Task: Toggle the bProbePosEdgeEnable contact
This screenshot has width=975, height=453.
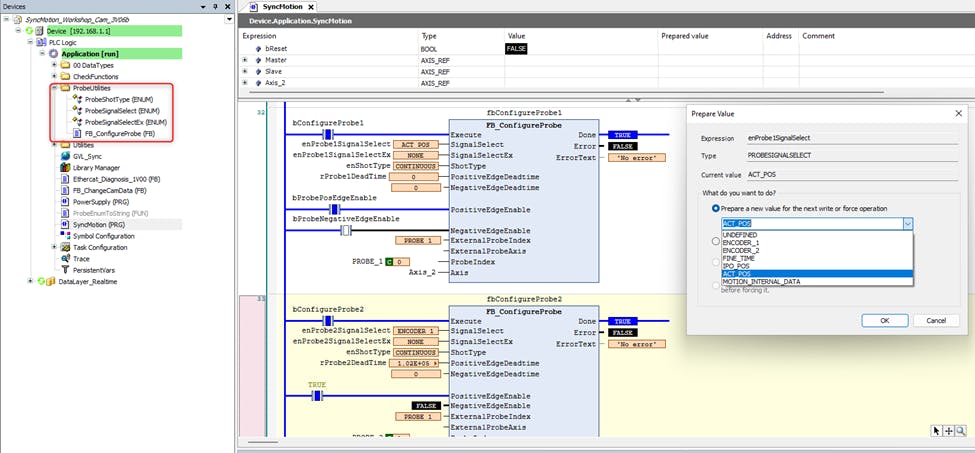Action: 326,209
